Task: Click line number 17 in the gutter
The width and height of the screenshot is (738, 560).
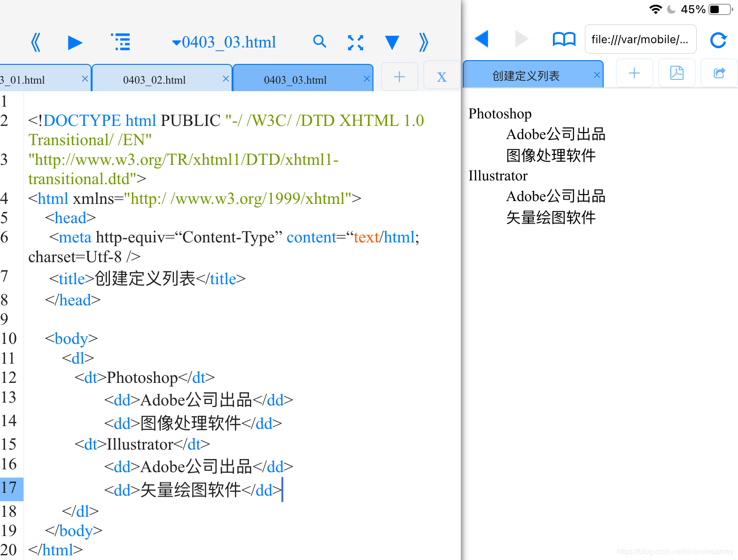Action: tap(9, 488)
